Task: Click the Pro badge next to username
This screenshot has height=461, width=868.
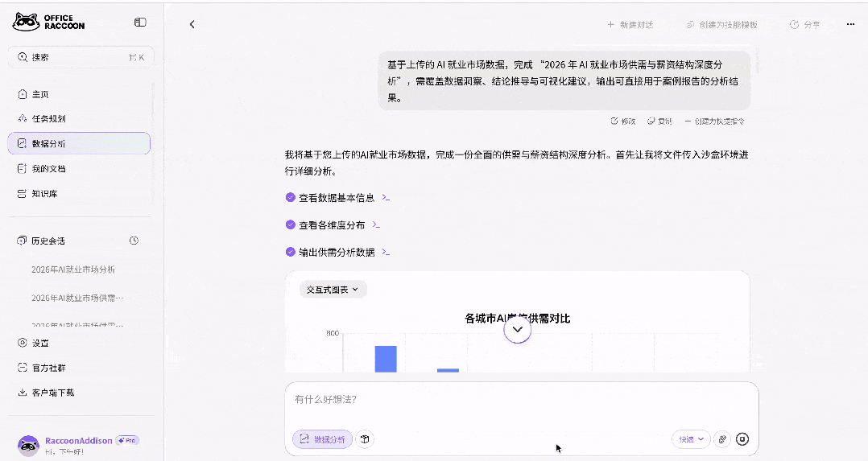Action: pos(127,441)
